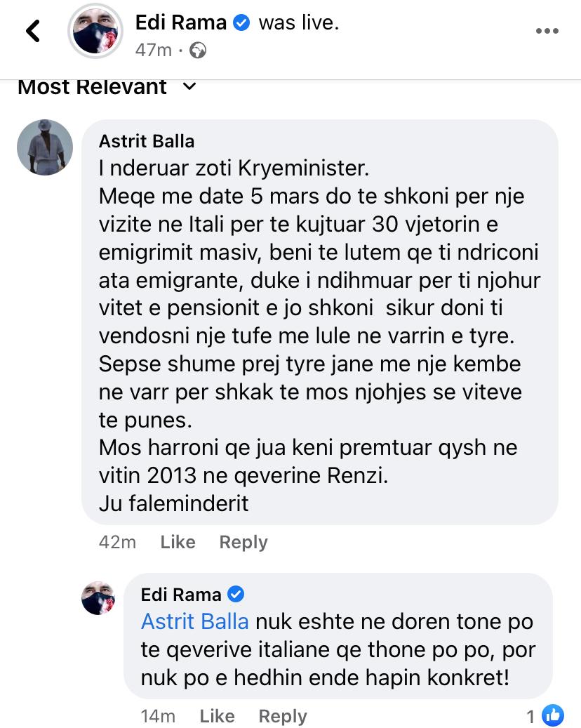
Task: Like Astrit Balla's comment
Action: [x=178, y=542]
